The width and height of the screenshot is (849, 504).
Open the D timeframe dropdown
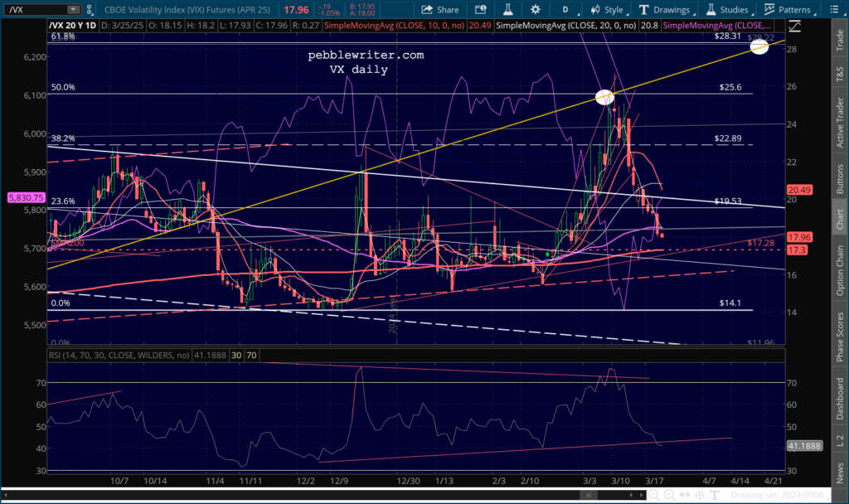click(x=567, y=9)
